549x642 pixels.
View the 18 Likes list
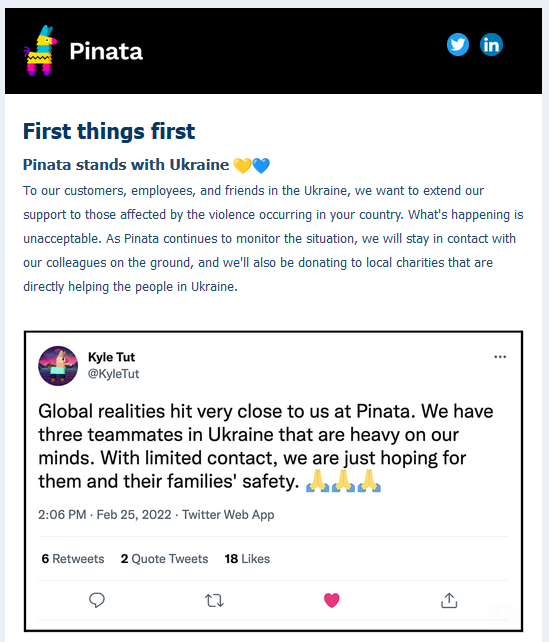tap(247, 558)
